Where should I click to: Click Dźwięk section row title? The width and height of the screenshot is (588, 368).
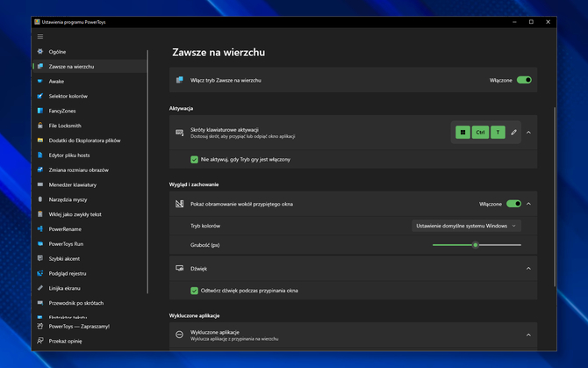point(198,269)
